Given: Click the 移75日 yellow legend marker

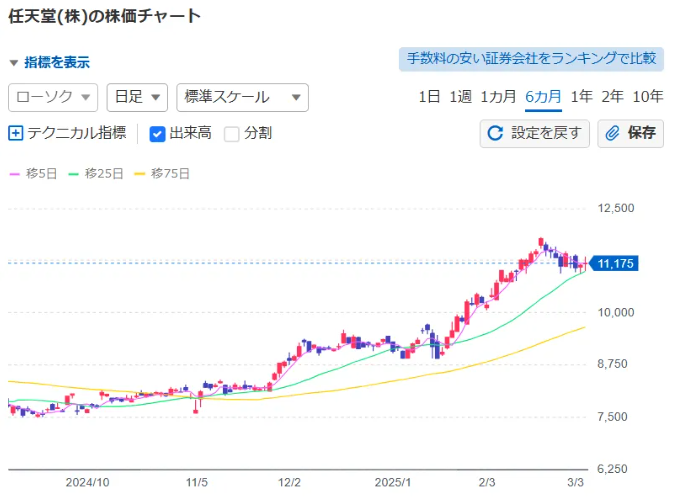Looking at the screenshot, I should coord(139,174).
